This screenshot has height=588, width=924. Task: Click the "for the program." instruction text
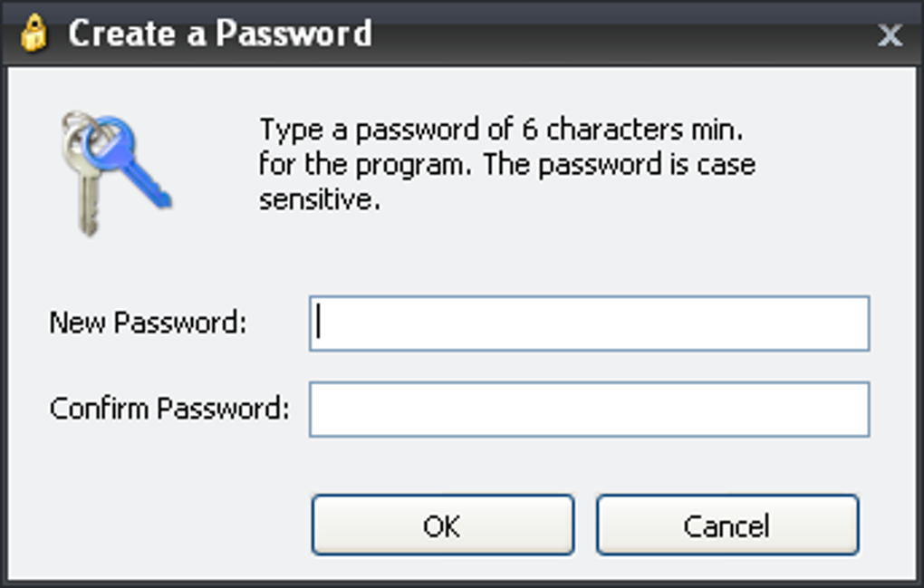(365, 164)
